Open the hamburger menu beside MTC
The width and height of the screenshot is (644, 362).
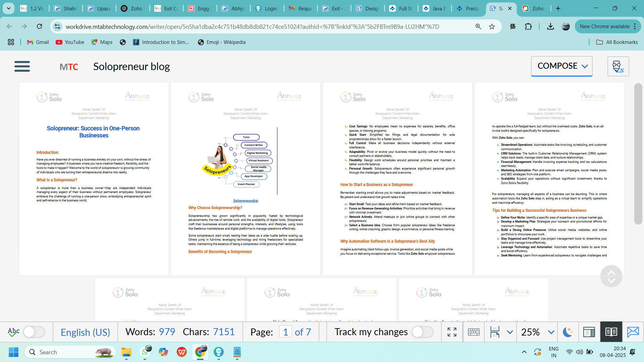22,66
